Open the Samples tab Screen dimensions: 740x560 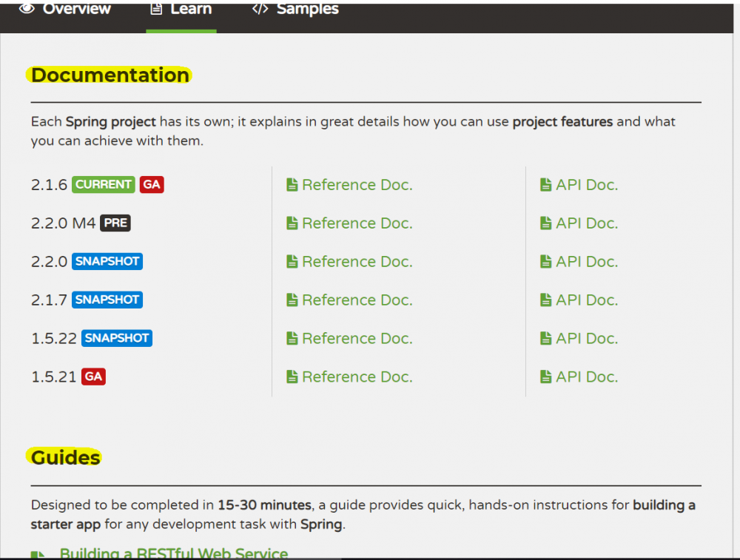[x=295, y=10]
